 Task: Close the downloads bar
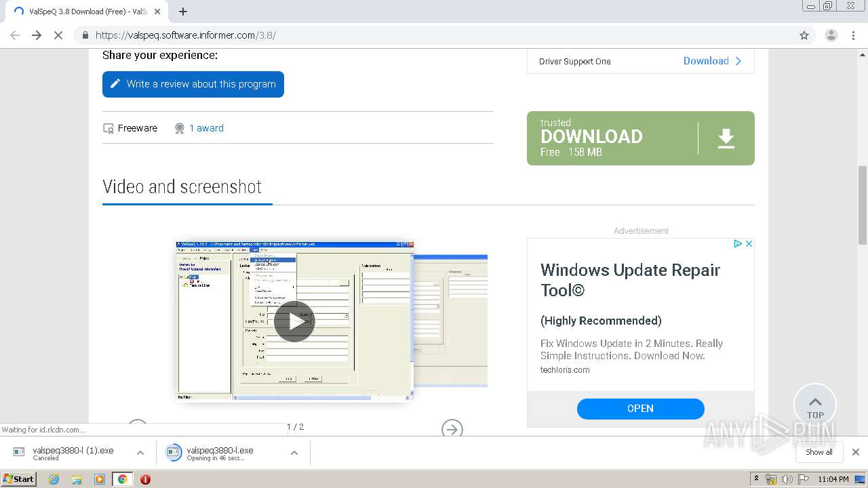tap(856, 452)
